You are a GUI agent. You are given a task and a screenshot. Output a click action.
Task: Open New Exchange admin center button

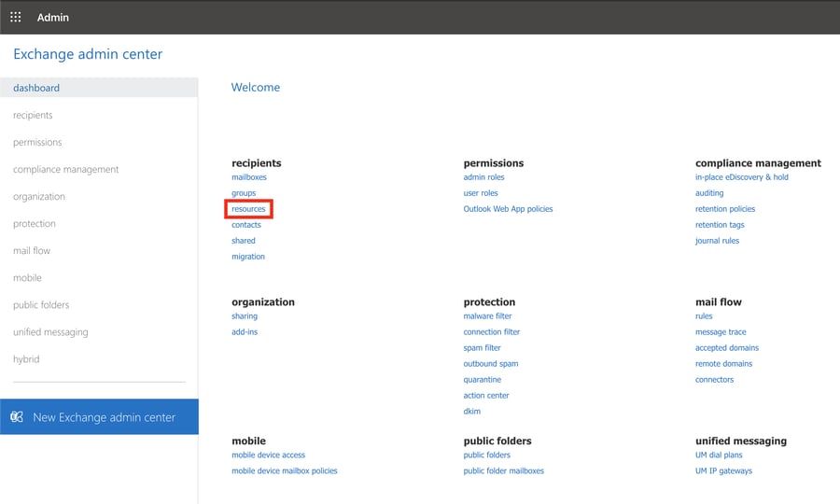click(x=104, y=417)
